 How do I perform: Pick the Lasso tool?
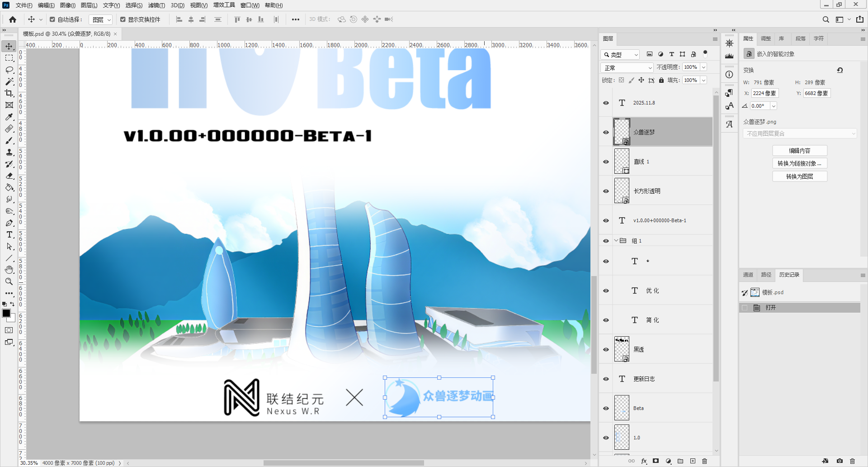(x=9, y=70)
